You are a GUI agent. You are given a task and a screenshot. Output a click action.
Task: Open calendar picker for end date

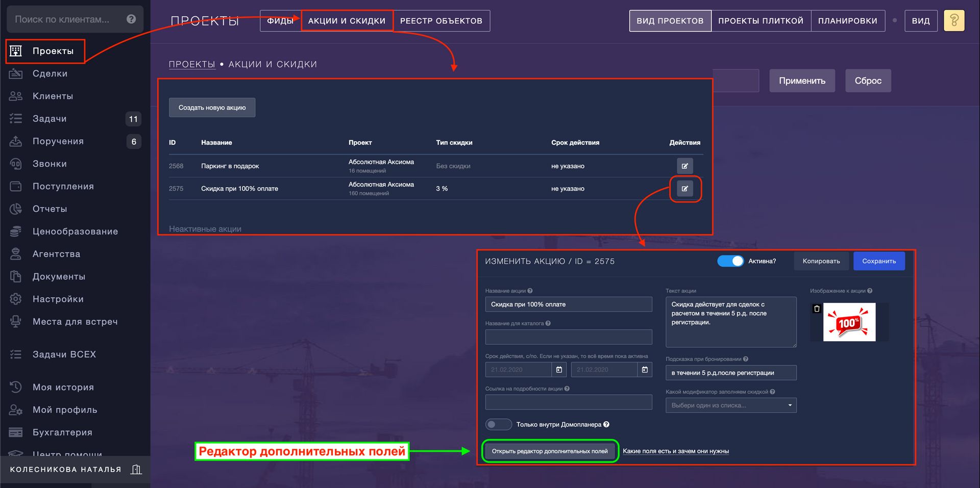645,370
